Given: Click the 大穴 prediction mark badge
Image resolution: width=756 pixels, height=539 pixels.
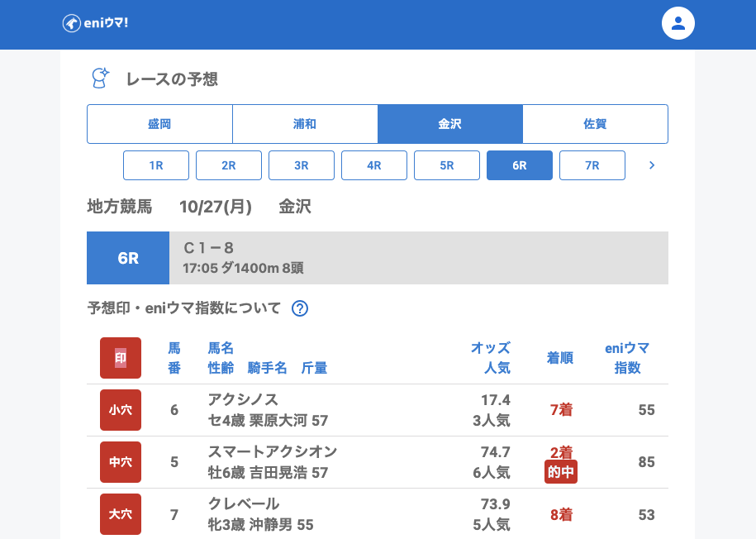Looking at the screenshot, I should 121,514.
